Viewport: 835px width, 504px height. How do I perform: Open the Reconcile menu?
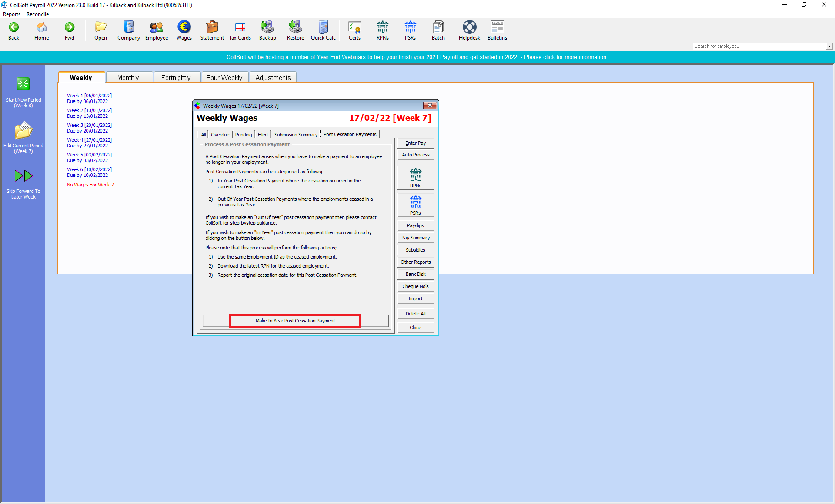pyautogui.click(x=37, y=14)
